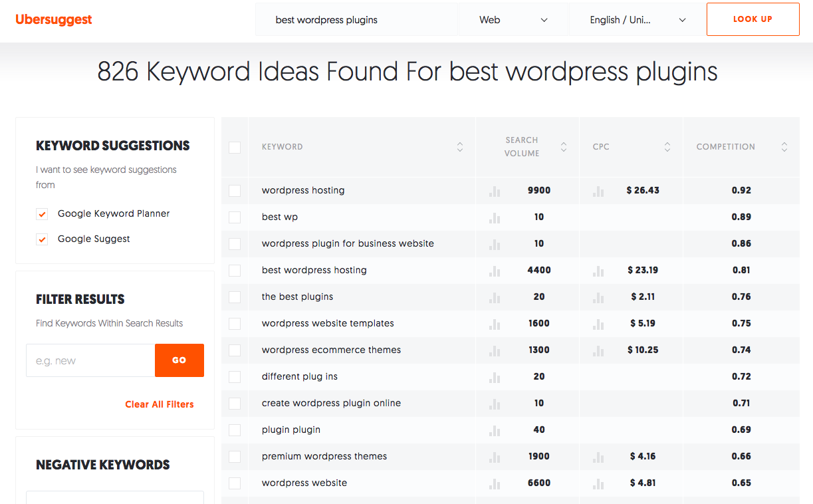Click the keyword different plug ins
This screenshot has width=813, height=504.
300,376
